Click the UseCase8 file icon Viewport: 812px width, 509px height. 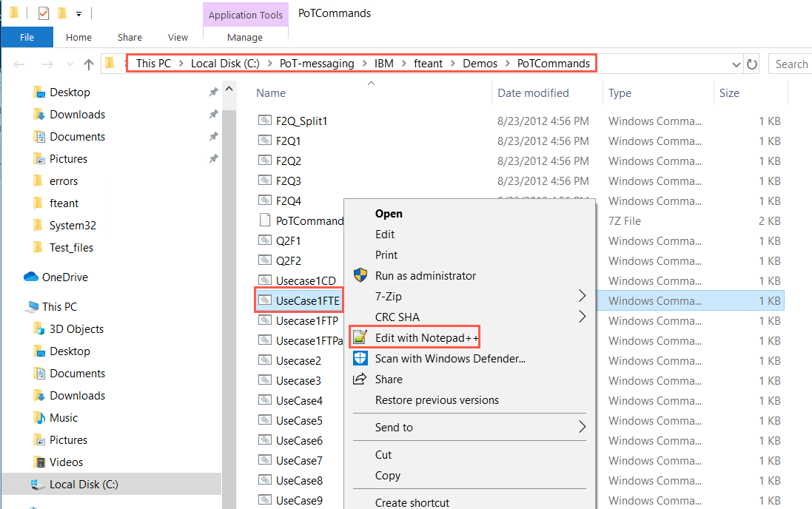point(265,480)
